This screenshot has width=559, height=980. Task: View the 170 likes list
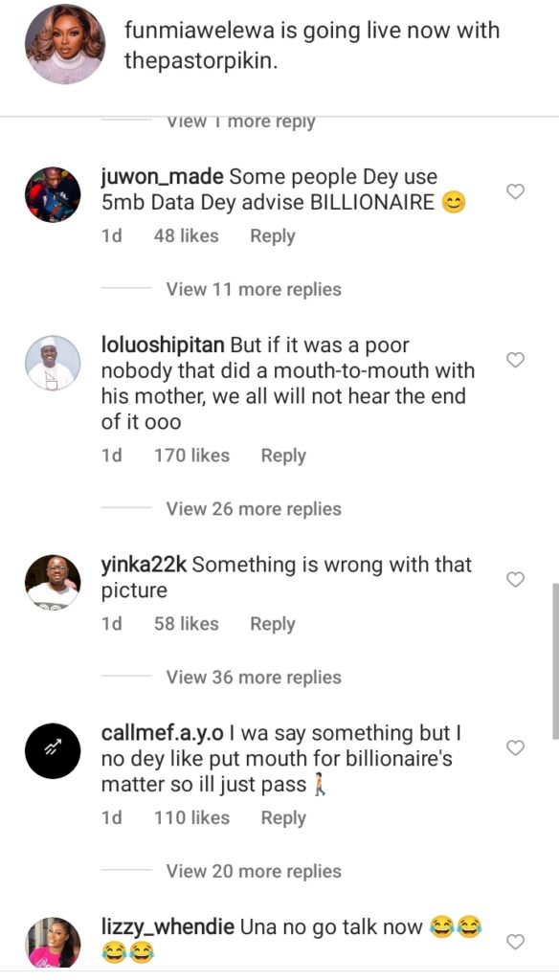pos(192,456)
